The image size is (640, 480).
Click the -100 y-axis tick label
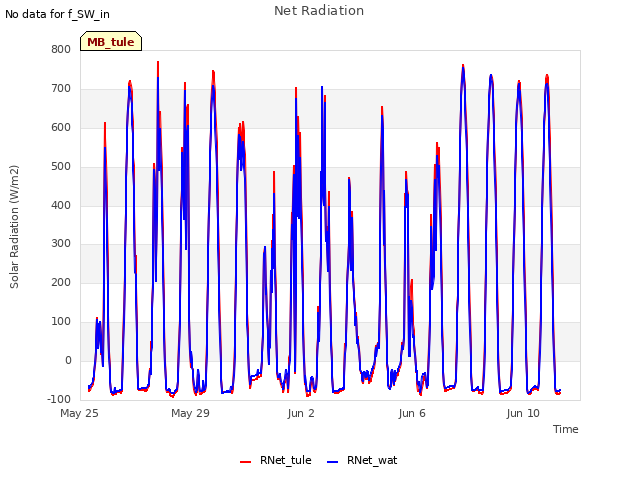click(x=59, y=399)
